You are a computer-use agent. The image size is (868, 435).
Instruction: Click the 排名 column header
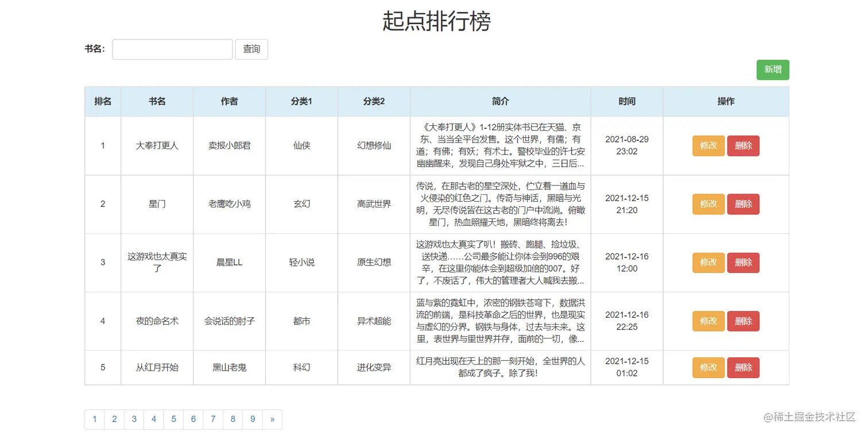[x=103, y=102]
